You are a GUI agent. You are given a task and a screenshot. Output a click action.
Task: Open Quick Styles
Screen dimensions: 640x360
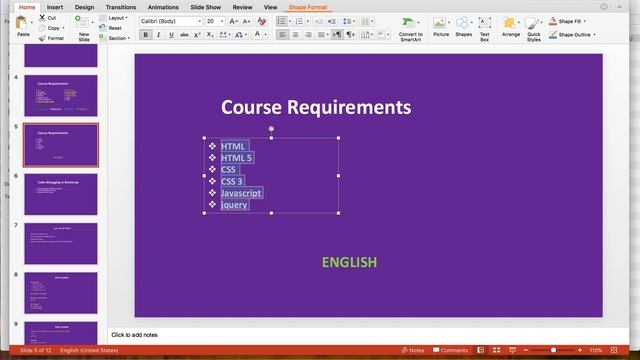533,29
